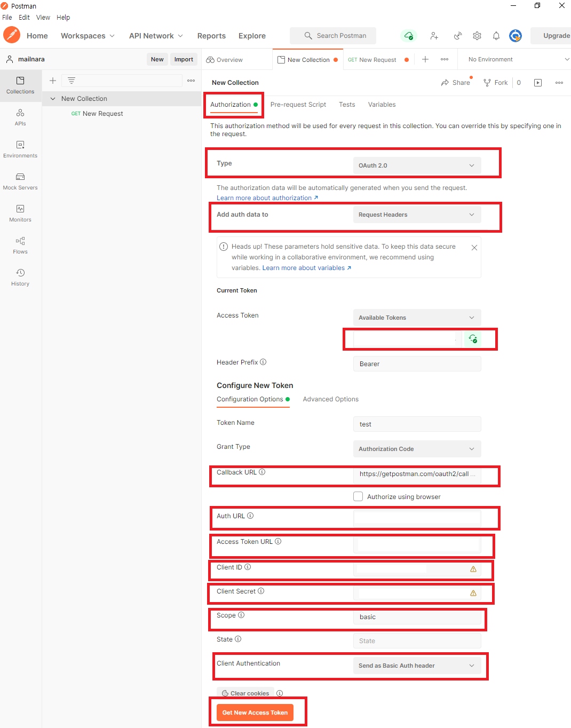571x728 pixels.
Task: Open the Available Tokens dropdown
Action: [417, 318]
